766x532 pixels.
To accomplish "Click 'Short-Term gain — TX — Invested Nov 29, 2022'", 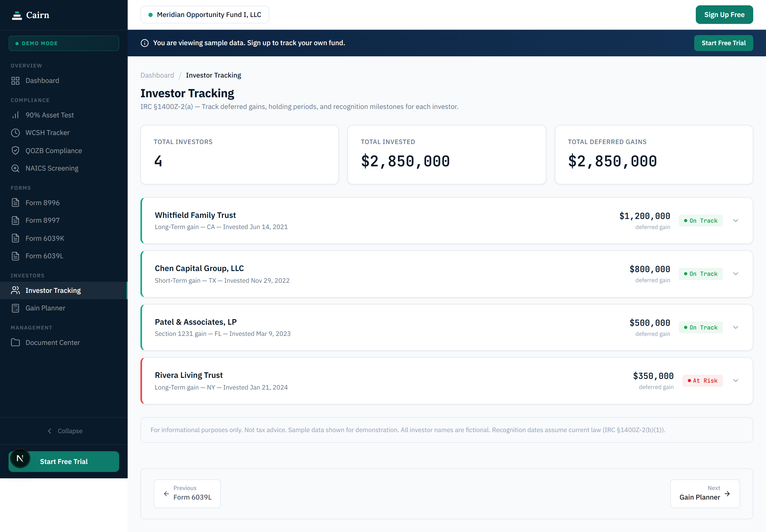I will click(222, 281).
